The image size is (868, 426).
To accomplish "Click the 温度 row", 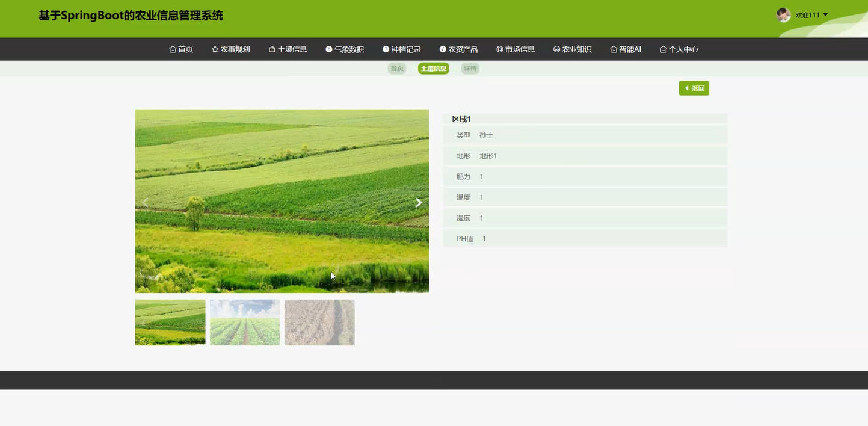I will [585, 197].
